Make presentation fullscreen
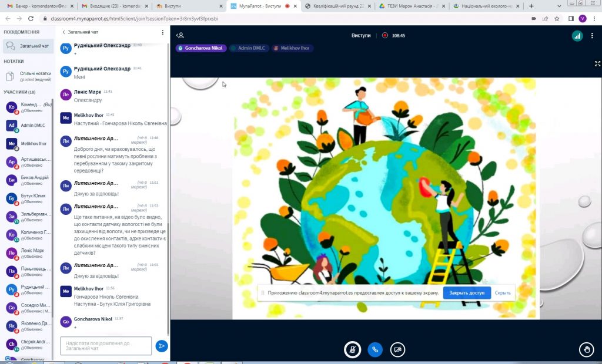Screen dimensions: 602x364 597,63
